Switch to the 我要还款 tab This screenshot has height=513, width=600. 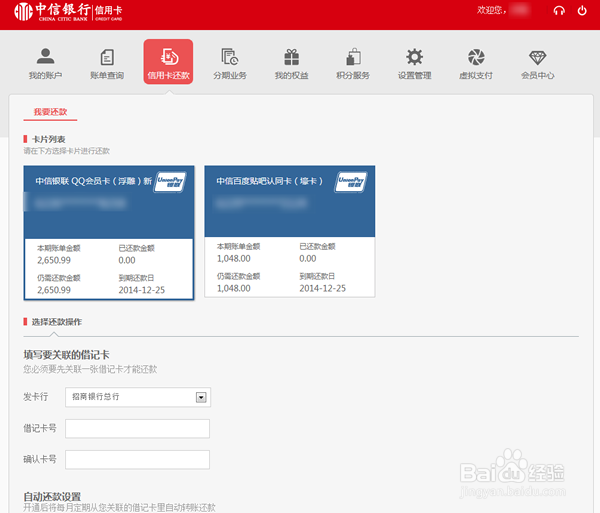[51, 112]
